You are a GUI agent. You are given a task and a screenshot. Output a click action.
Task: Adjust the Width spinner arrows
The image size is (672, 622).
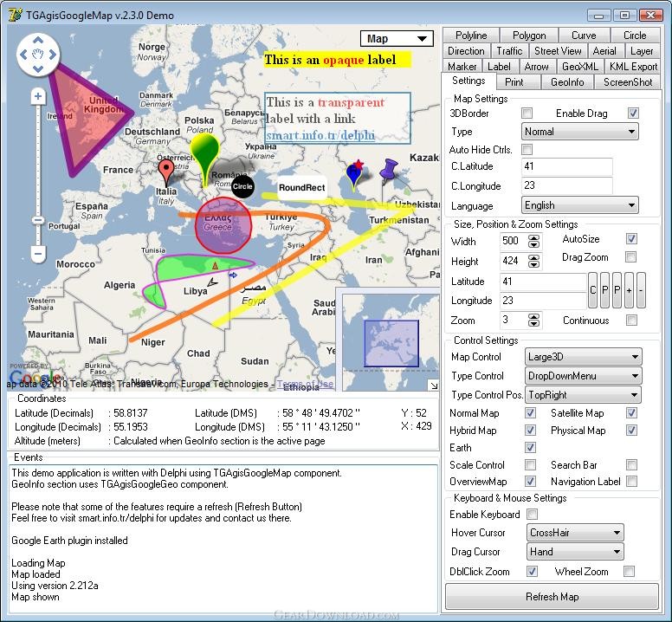pyautogui.click(x=533, y=241)
